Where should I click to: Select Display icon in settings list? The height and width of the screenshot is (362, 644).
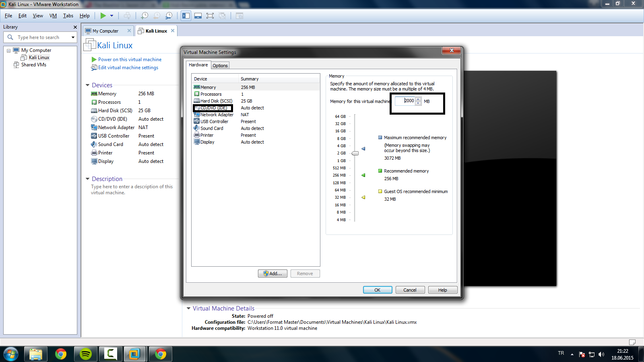coord(197,142)
